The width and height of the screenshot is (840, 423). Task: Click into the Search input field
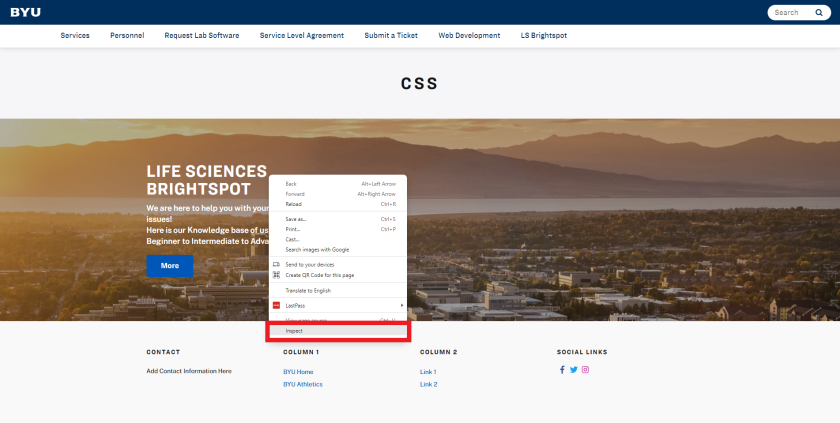pyautogui.click(x=790, y=13)
